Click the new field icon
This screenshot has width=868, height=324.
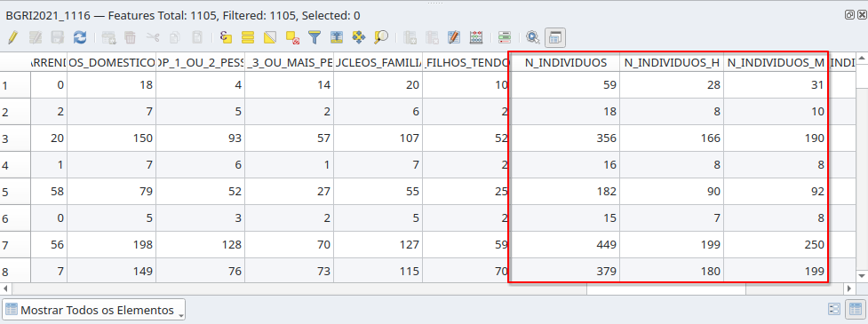point(410,37)
